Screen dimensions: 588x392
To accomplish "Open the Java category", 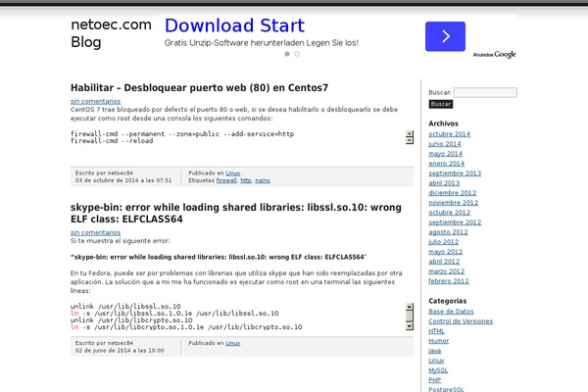I will tap(434, 351).
